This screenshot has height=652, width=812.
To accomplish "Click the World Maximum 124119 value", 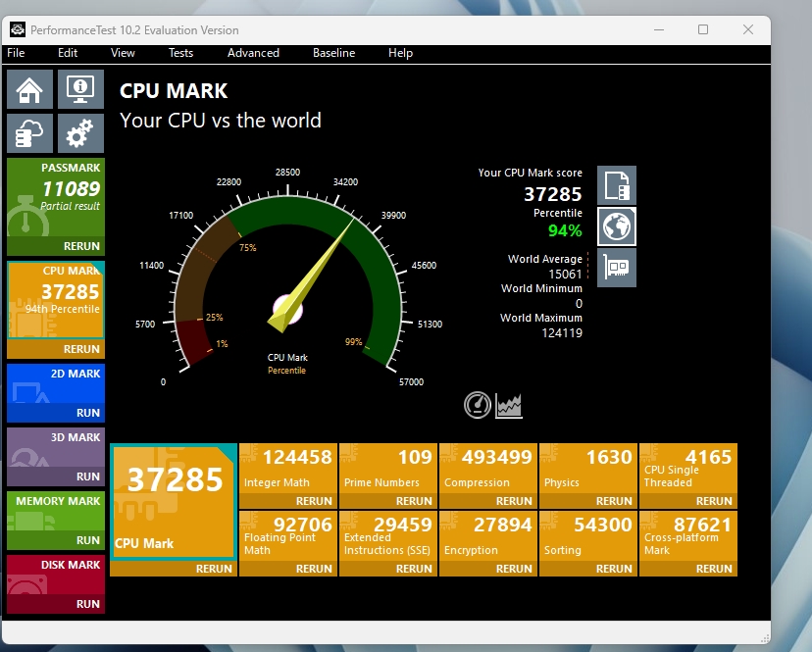I will 562,333.
